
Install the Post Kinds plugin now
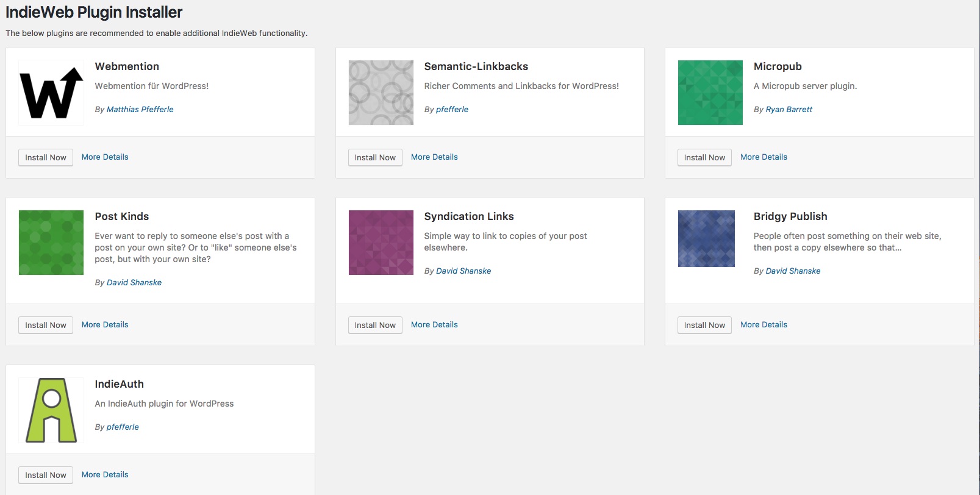(x=46, y=325)
